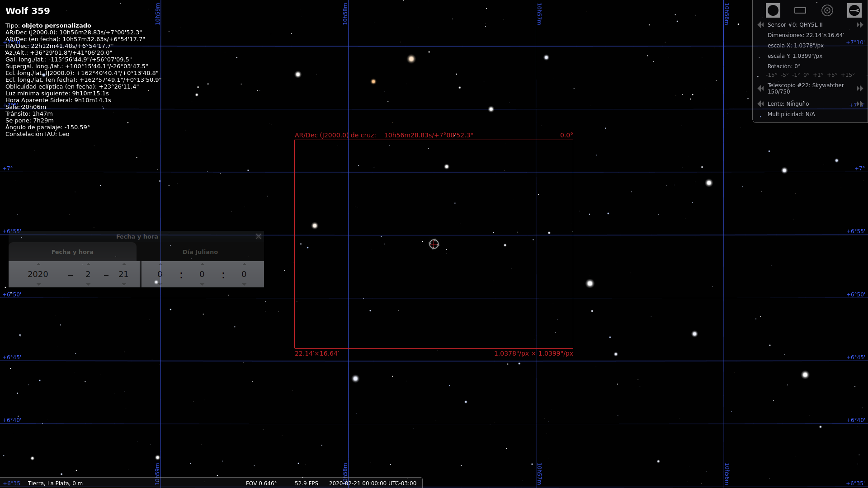Select previous sensor before QHY5L-II
Image resolution: width=868 pixels, height=488 pixels.
coord(760,25)
